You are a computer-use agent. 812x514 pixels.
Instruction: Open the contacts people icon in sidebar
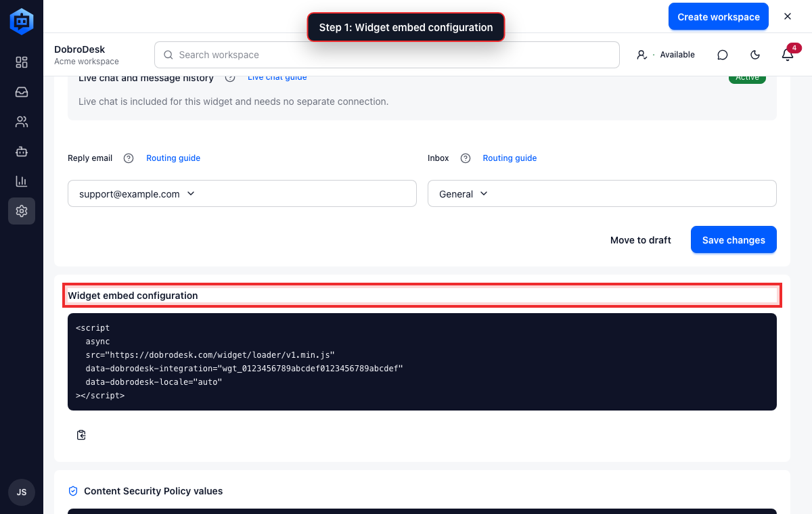point(22,122)
